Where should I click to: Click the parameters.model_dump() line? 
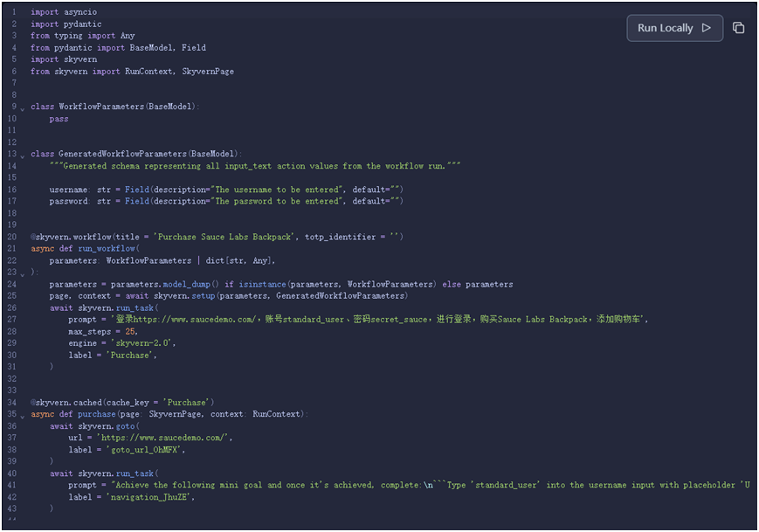pos(281,284)
